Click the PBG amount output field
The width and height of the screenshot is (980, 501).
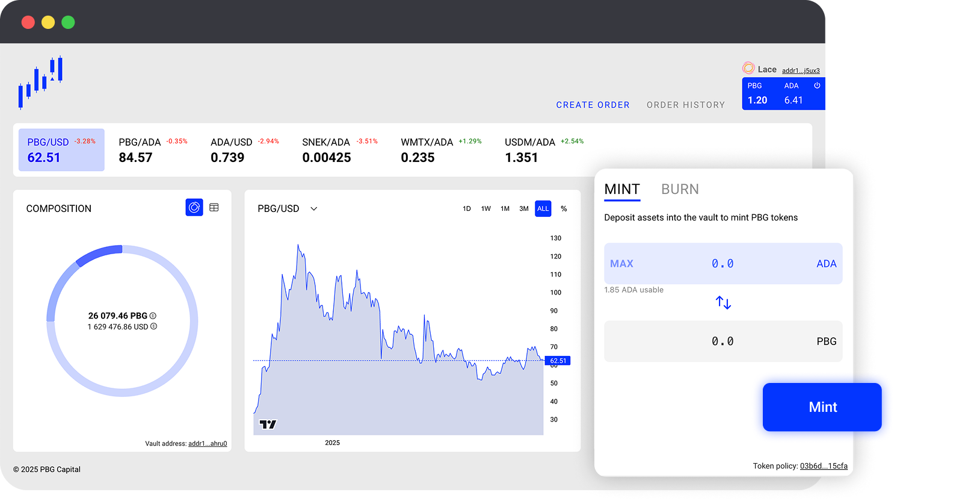(723, 341)
